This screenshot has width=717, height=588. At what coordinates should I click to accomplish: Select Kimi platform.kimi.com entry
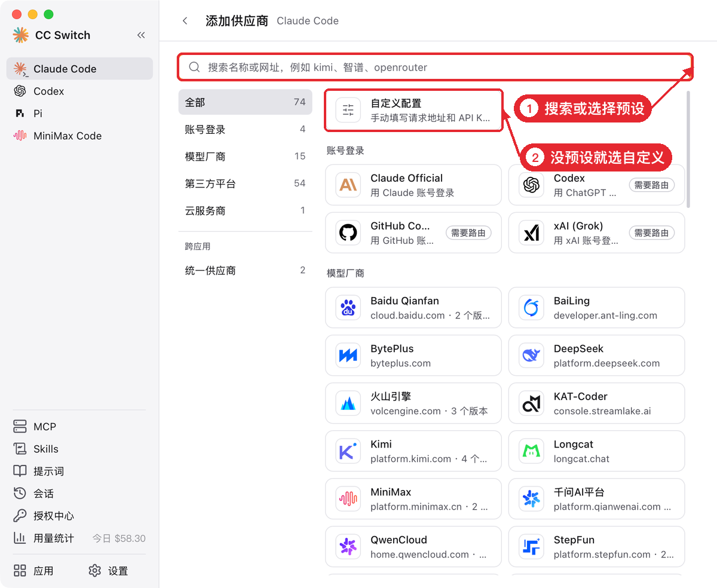click(413, 451)
